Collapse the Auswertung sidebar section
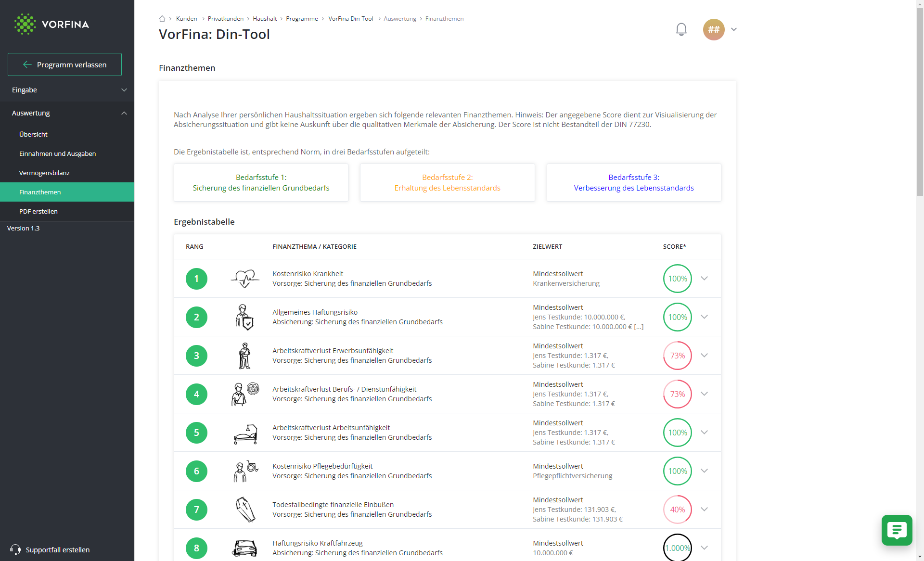 point(67,113)
